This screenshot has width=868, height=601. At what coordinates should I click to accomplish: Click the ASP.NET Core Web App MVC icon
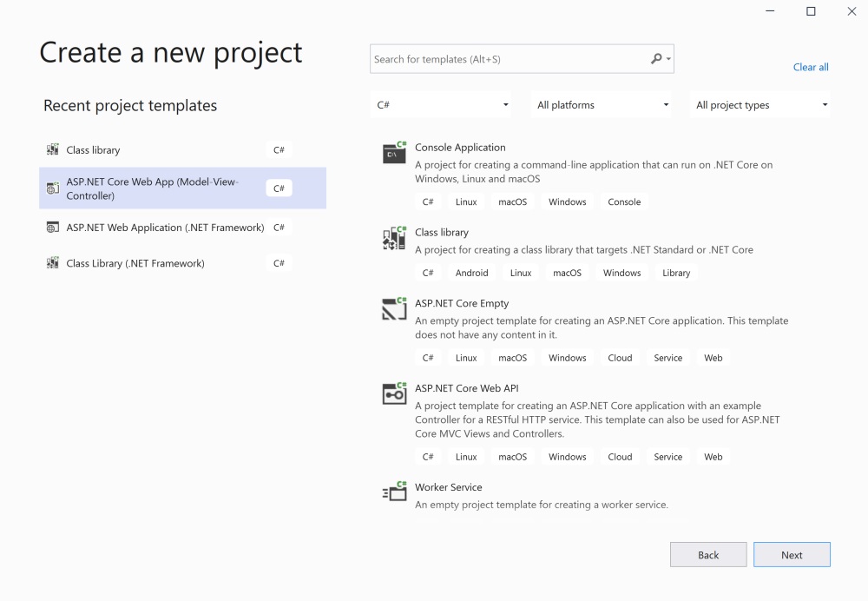[x=53, y=188]
